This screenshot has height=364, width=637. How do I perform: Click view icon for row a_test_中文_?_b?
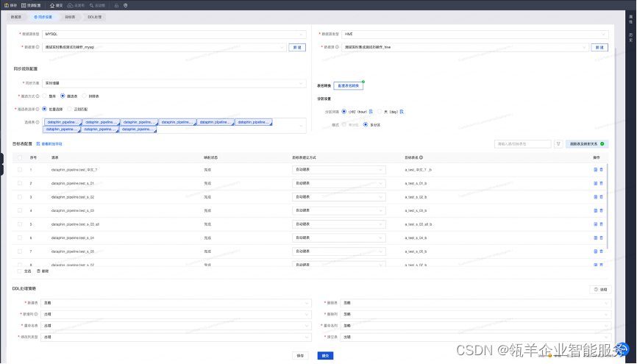pos(596,169)
